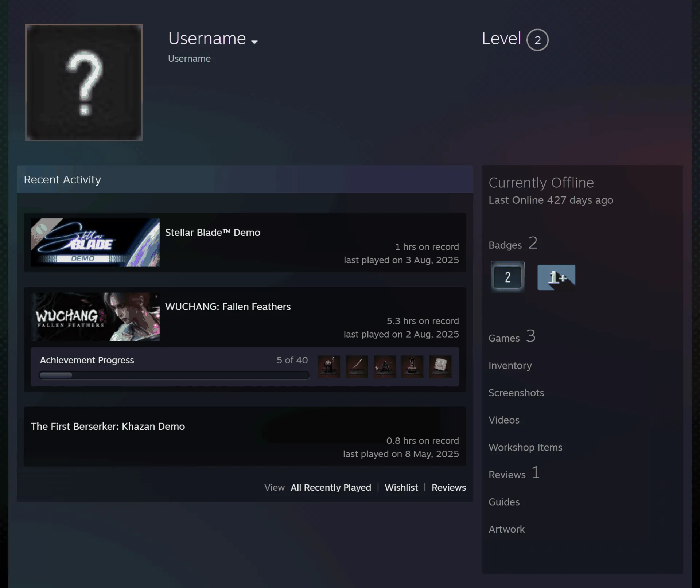
Task: Click the fifth WUCHANG achievement icon
Action: 440,366
